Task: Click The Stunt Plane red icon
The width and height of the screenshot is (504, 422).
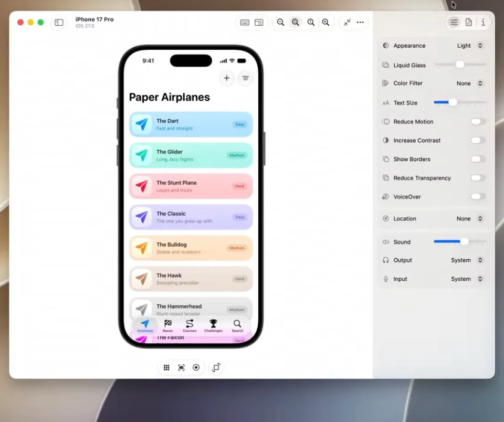Action: coord(142,186)
